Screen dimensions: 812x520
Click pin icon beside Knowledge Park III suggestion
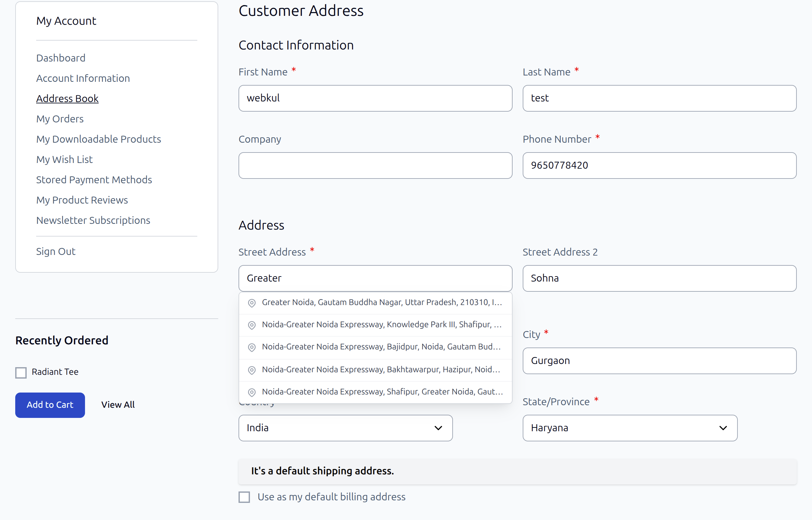(x=252, y=325)
